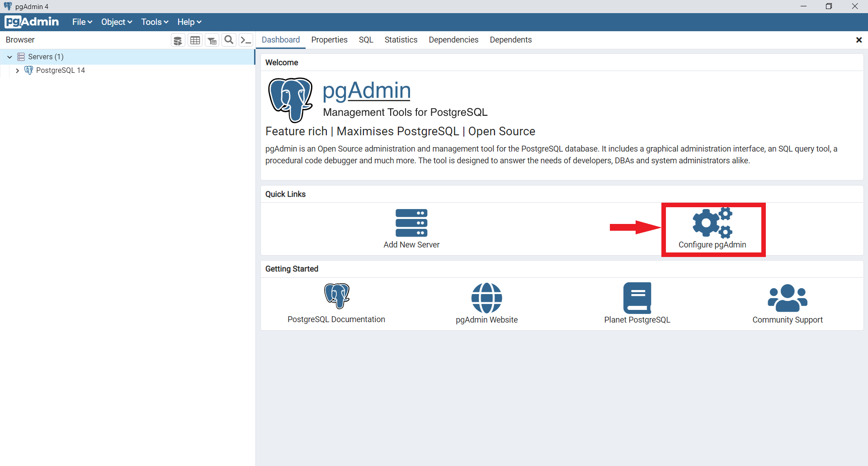868x466 pixels.
Task: Click the pgAdmin Website link text
Action: pos(487,320)
